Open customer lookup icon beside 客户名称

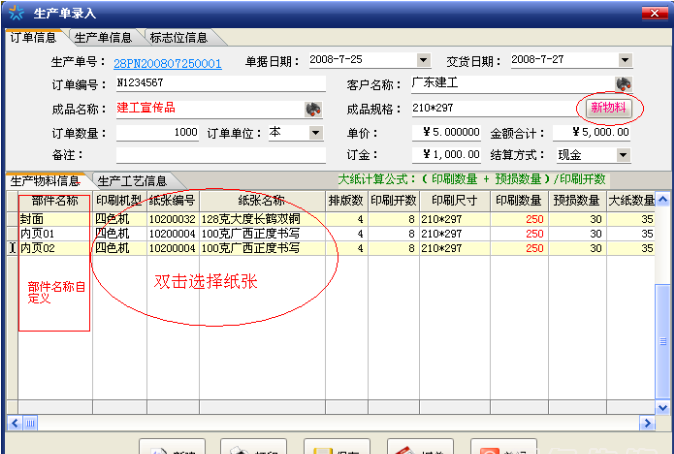623,84
